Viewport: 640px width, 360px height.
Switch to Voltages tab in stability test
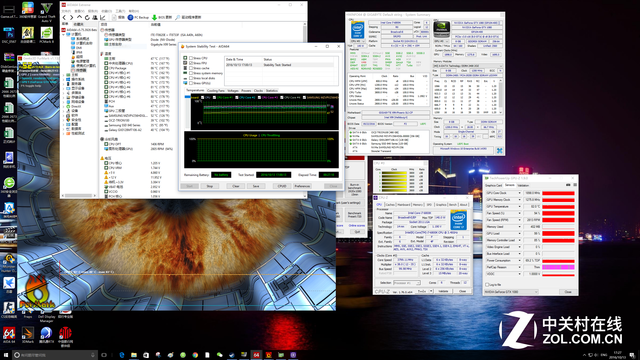pyautogui.click(x=233, y=91)
